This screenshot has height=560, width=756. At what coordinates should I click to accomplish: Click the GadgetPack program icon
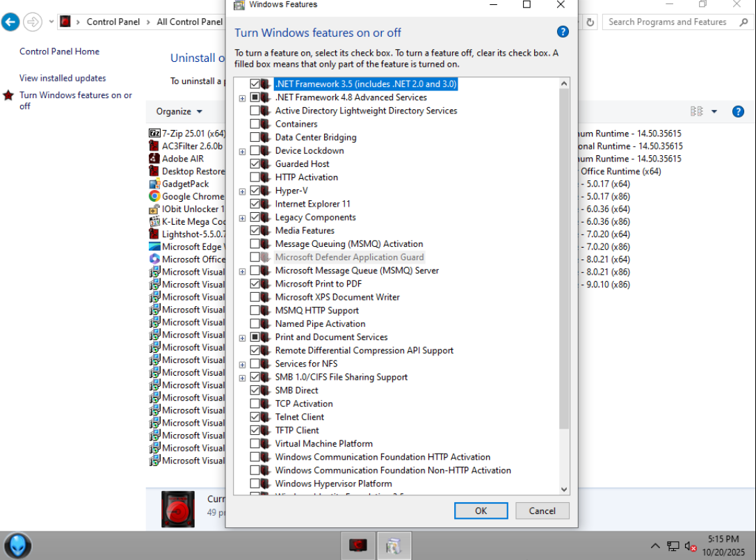tap(154, 184)
